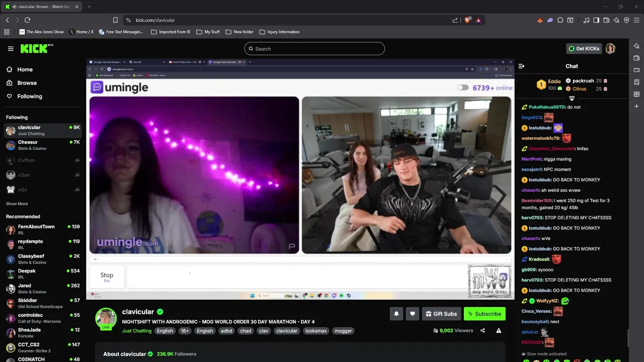Open the Brave playlist music icon

(586, 20)
